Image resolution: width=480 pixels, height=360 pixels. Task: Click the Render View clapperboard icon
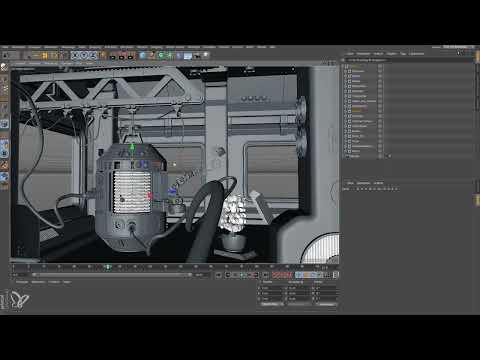pyautogui.click(x=112, y=56)
